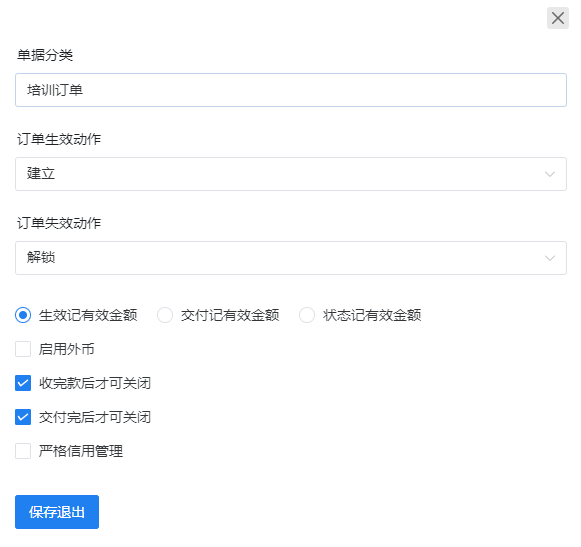
Task: Close the dialog with the X icon
Action: 558,18
